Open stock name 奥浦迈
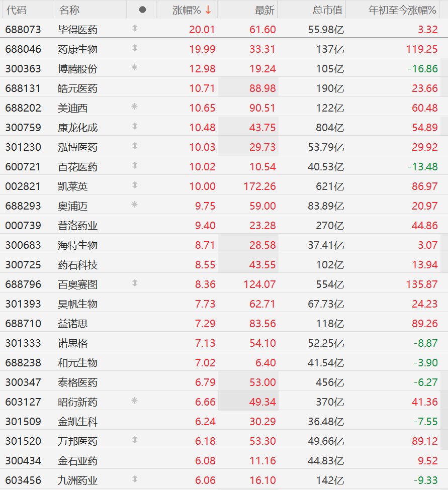 [x=72, y=206]
